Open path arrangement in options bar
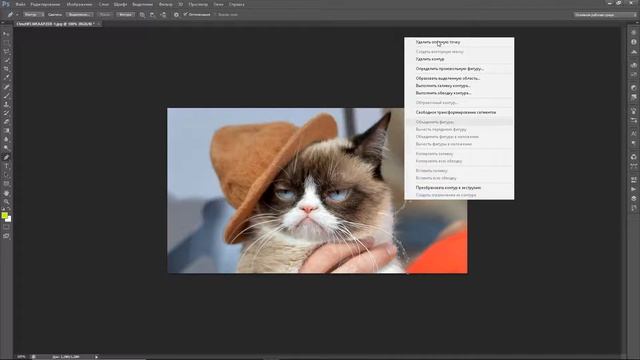640x360 pixels. (x=163, y=15)
